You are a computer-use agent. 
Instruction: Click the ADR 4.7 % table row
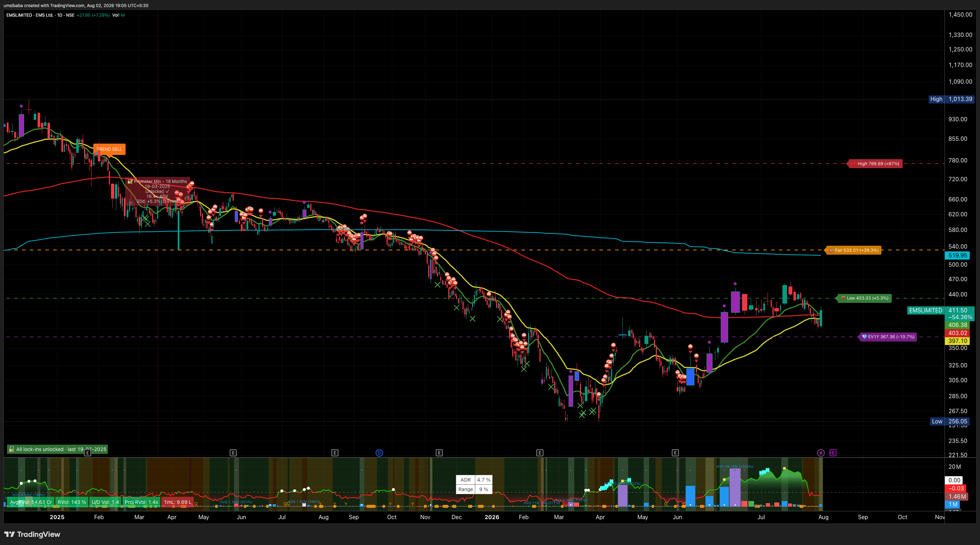pyautogui.click(x=474, y=480)
